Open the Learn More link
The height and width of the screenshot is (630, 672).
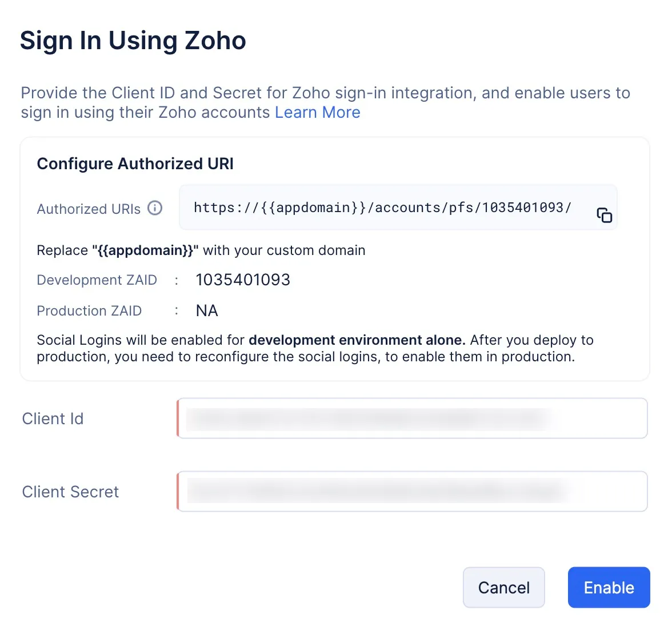(317, 113)
